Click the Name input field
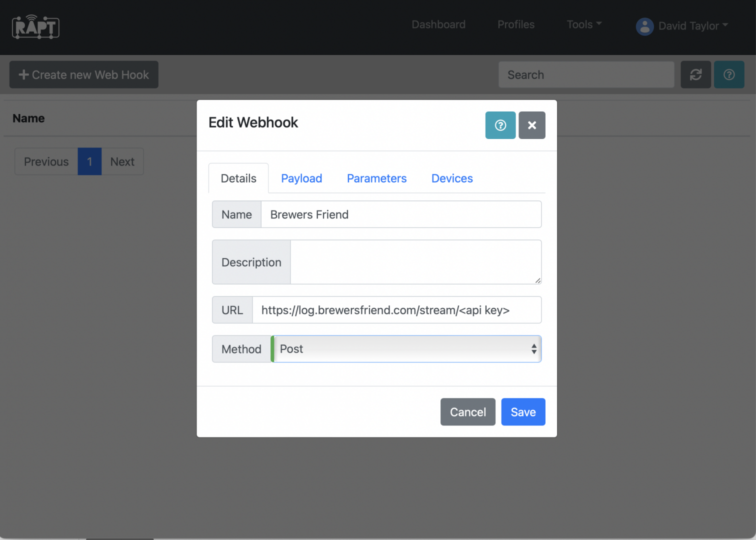This screenshot has width=756, height=540. tap(400, 214)
